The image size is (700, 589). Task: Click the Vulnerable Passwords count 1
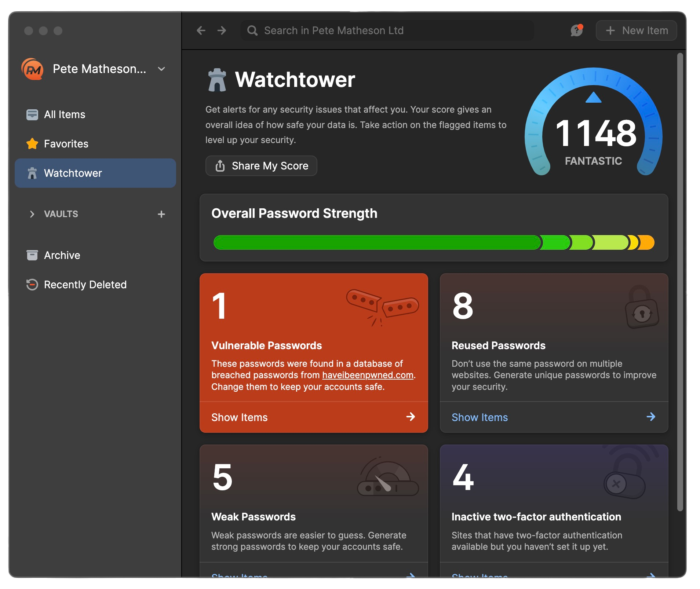[x=219, y=306]
